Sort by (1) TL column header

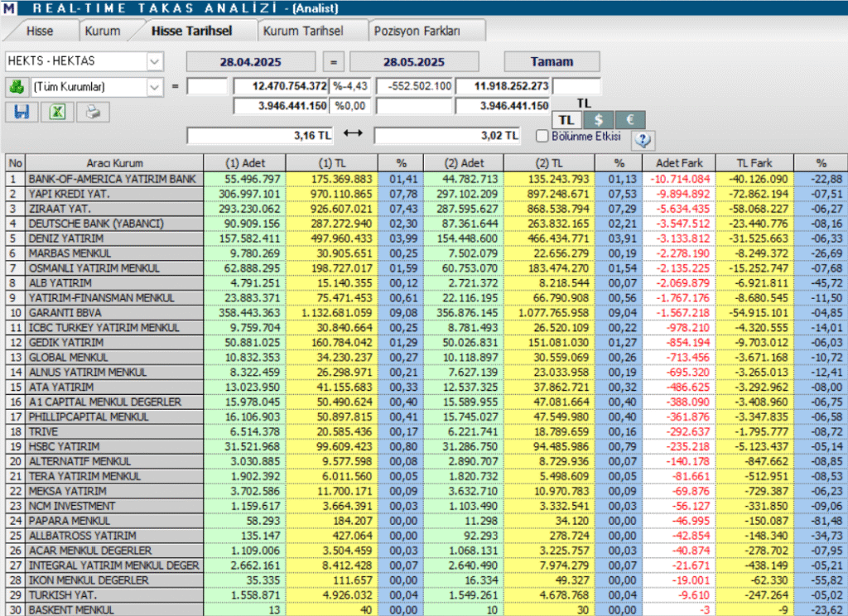332,163
